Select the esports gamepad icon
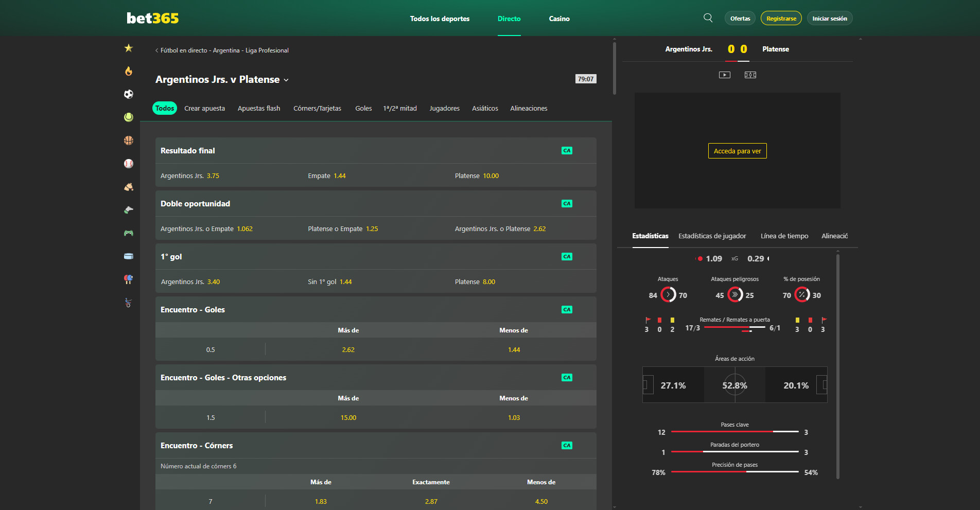The height and width of the screenshot is (510, 980). point(129,233)
